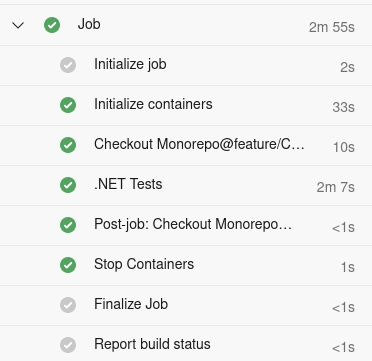Viewport: 372px width, 361px height.
Task: Click green check icon for Post-job Checkout
Action: pyautogui.click(x=68, y=225)
